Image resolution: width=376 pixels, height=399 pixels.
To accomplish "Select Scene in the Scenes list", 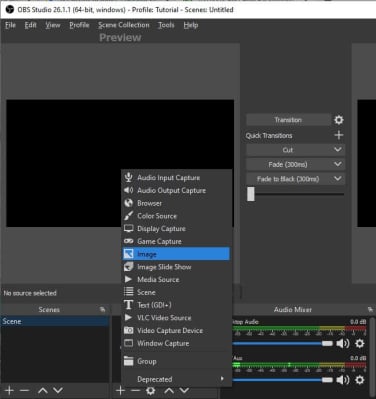I will (x=55, y=321).
